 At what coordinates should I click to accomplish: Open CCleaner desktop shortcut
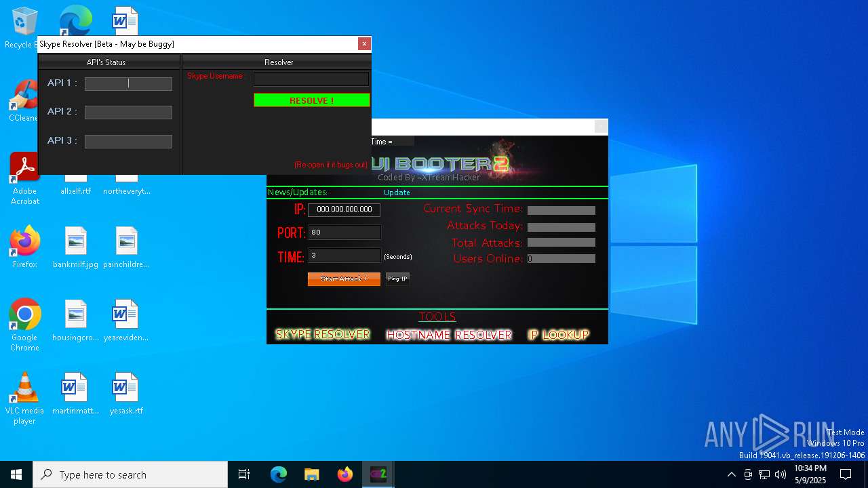24,102
